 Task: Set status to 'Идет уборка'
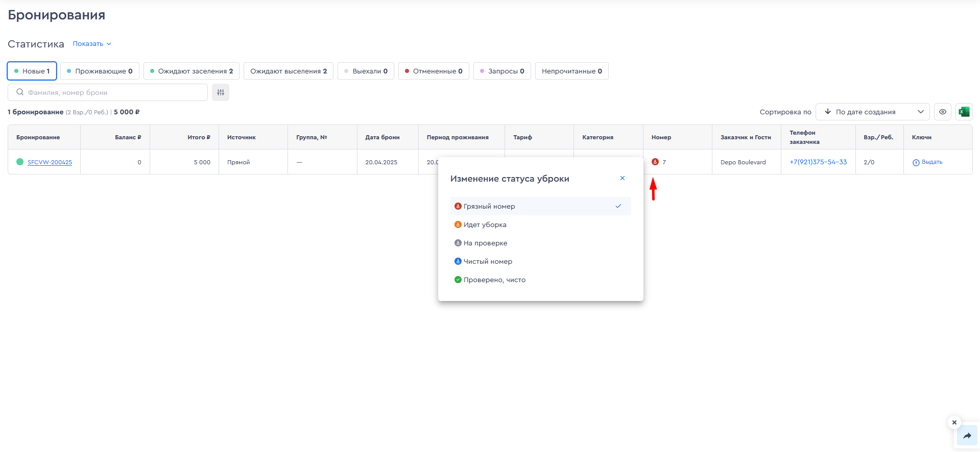pyautogui.click(x=485, y=224)
